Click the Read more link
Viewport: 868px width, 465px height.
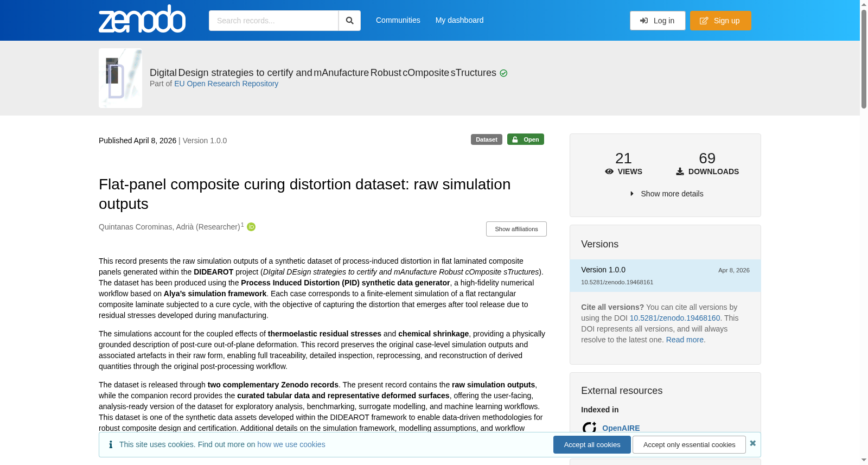[x=685, y=340]
